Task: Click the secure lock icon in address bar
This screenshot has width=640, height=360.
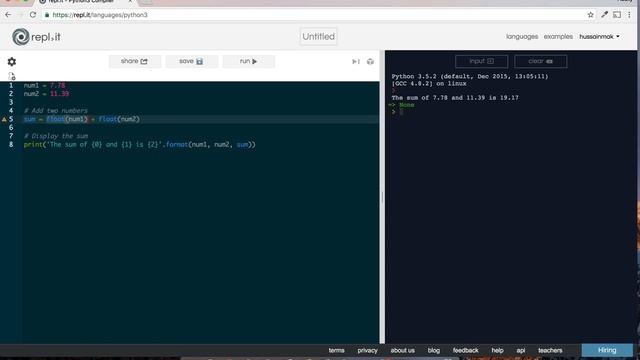Action: pos(47,15)
